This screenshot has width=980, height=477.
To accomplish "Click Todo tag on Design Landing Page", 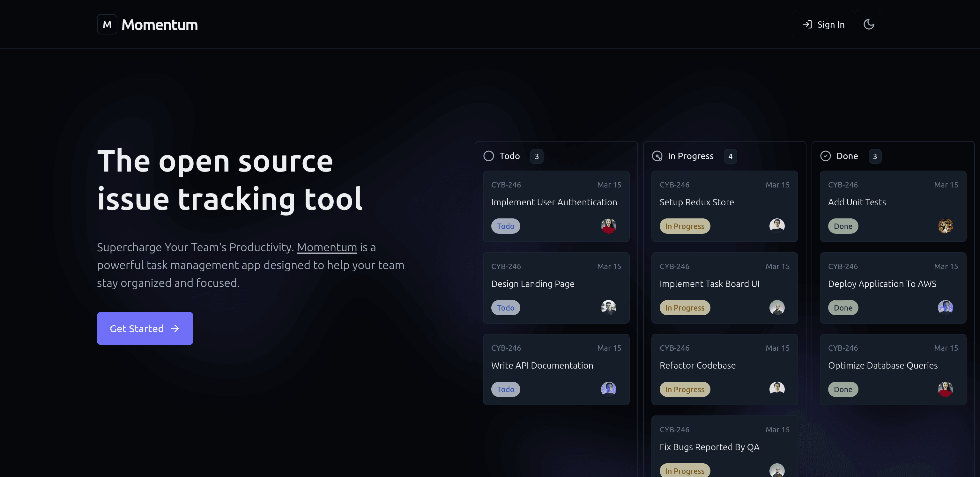I will (x=506, y=308).
